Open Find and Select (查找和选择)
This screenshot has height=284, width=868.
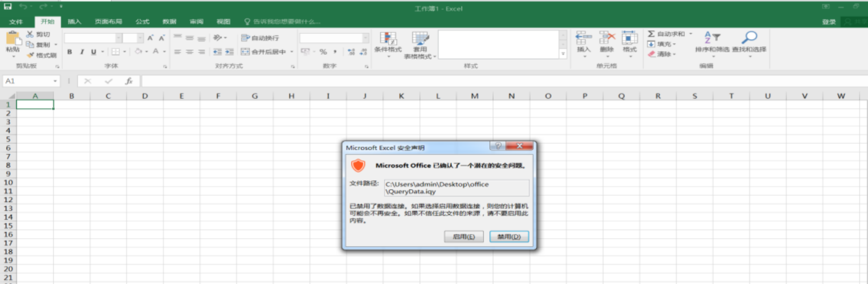click(749, 44)
